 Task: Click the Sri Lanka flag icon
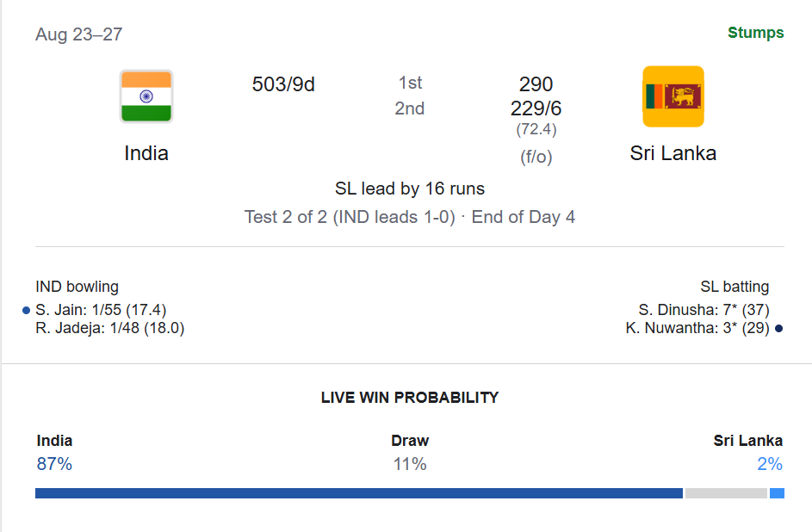pyautogui.click(x=673, y=96)
